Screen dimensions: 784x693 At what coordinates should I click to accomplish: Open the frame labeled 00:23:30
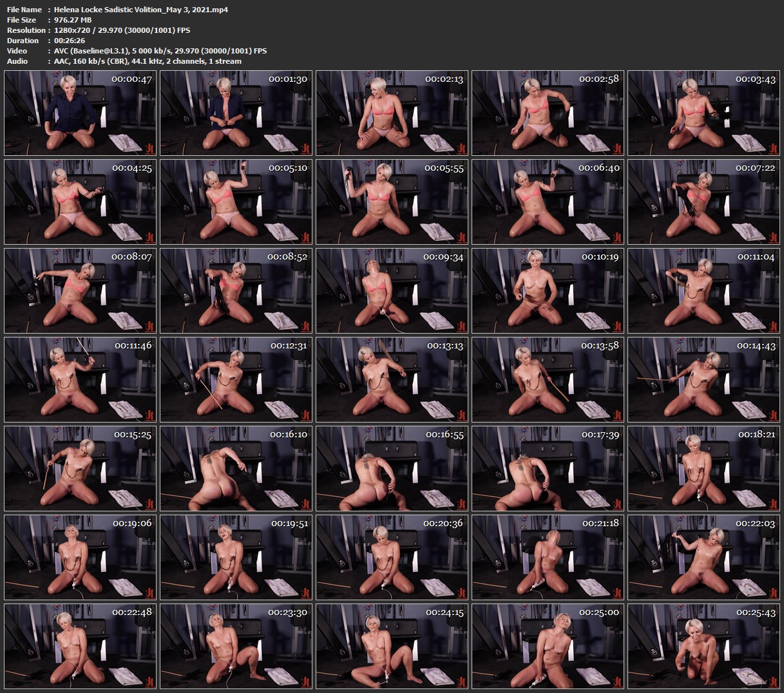pyautogui.click(x=236, y=646)
